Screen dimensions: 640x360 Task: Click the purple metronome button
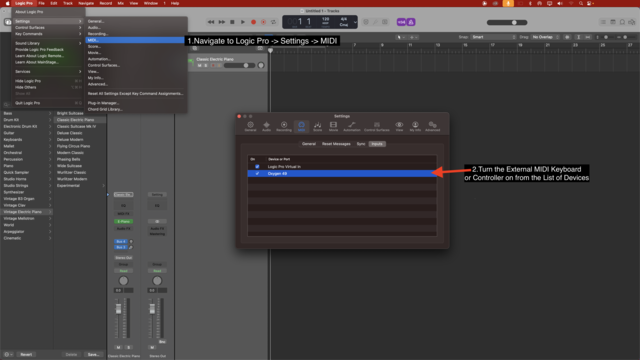(x=411, y=22)
